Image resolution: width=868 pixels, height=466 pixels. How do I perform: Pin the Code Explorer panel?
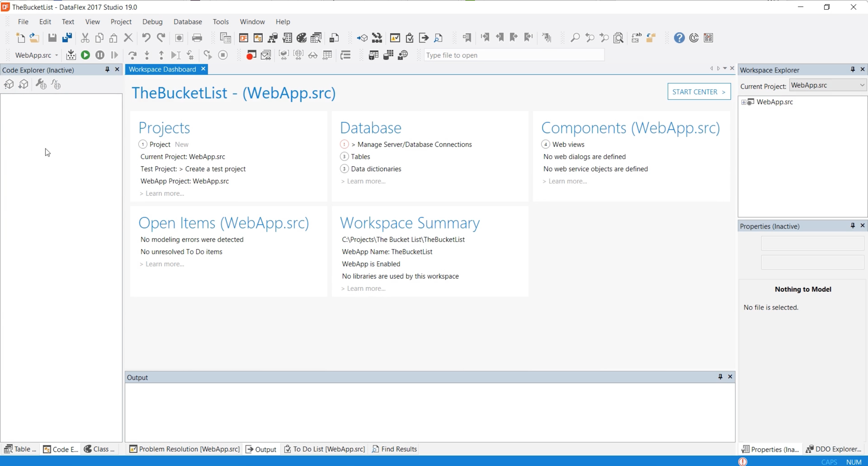pos(107,69)
